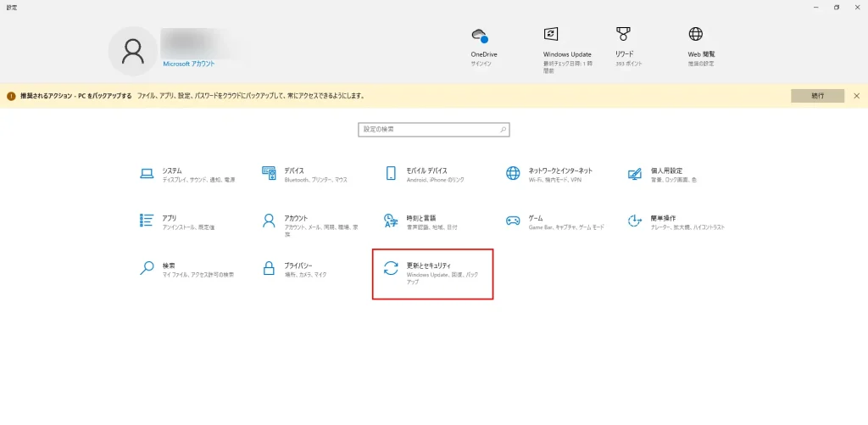Select the 個人用設定 personalization icon
Image resolution: width=868 pixels, height=425 pixels.
pyautogui.click(x=635, y=173)
